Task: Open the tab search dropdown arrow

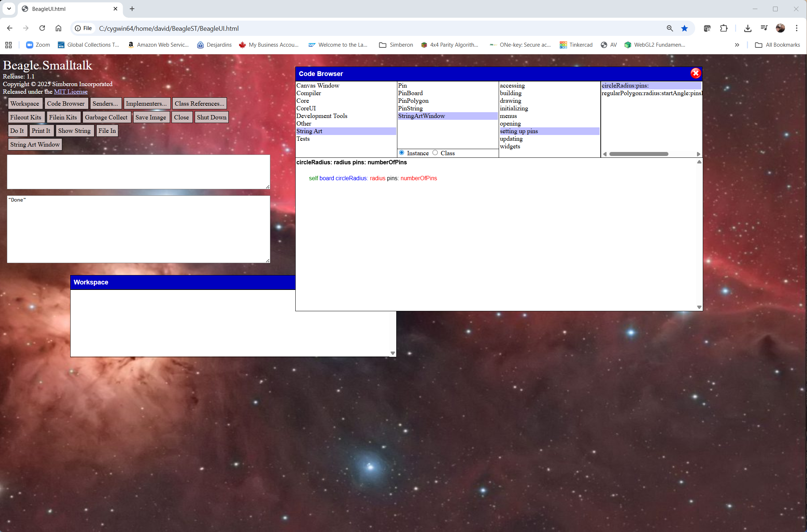Action: (9, 9)
